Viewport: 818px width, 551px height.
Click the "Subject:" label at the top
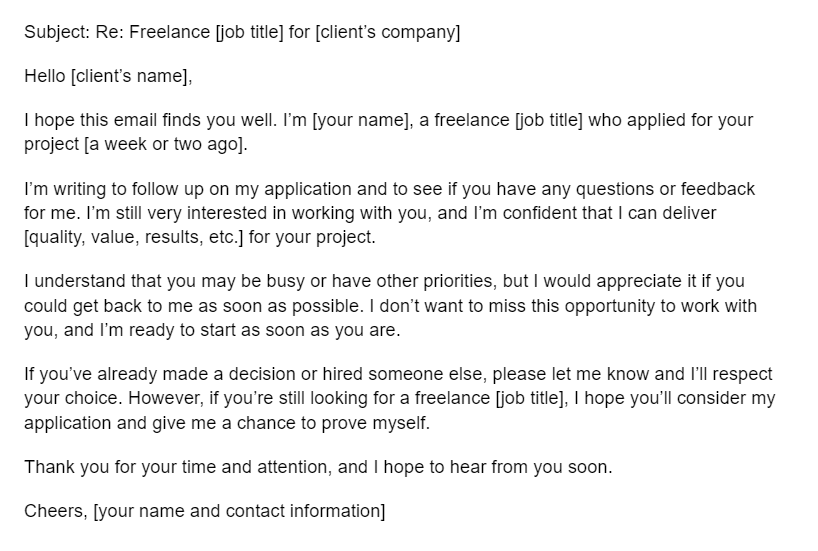point(54,32)
